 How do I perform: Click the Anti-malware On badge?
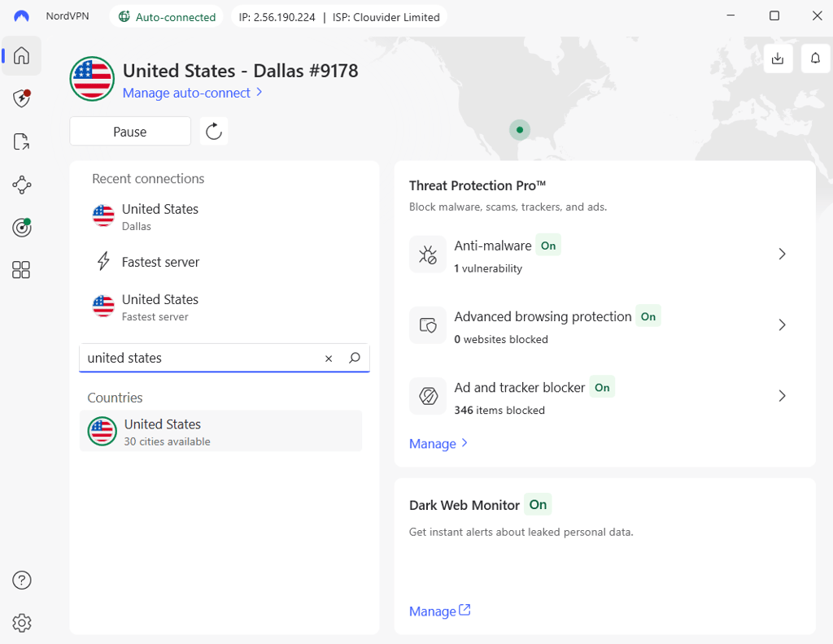(548, 246)
